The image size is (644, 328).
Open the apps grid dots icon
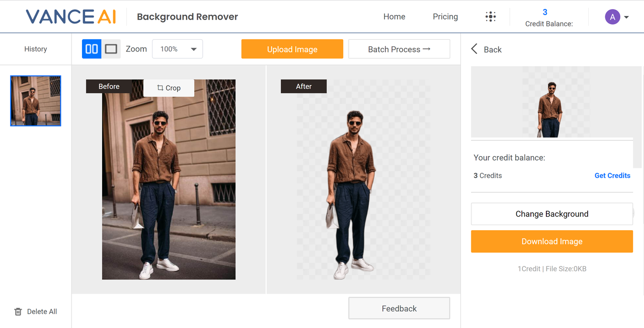pyautogui.click(x=491, y=17)
